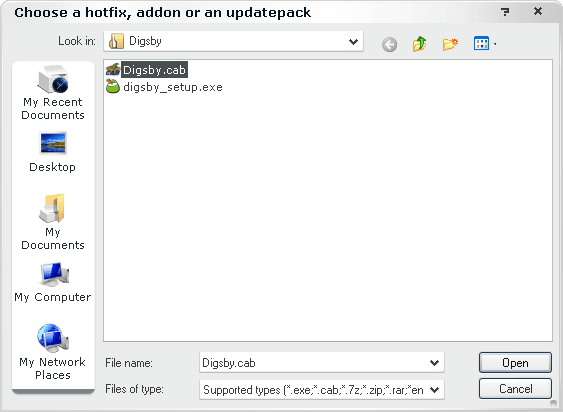Viewport: 563px width, 412px height.
Task: Click the Digsby.cab file icon
Action: pyautogui.click(x=113, y=69)
